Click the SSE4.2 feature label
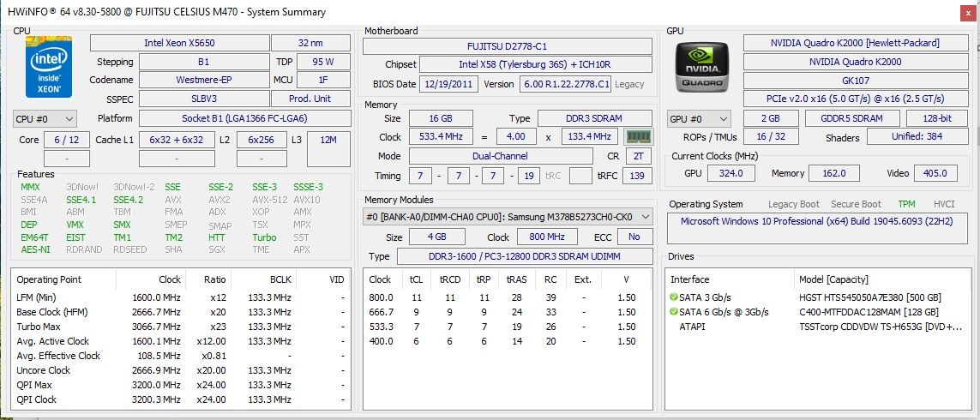 128,200
